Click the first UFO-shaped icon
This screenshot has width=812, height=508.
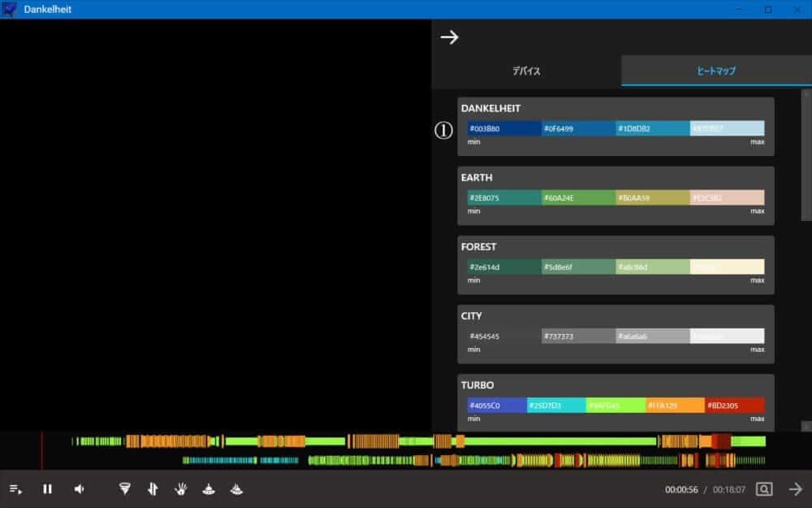(209, 489)
